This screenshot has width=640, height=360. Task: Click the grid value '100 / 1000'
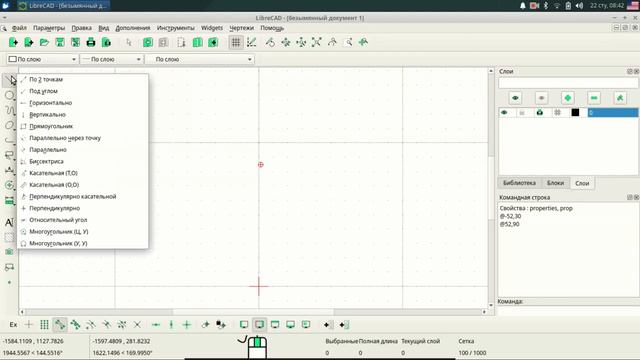[x=472, y=353]
